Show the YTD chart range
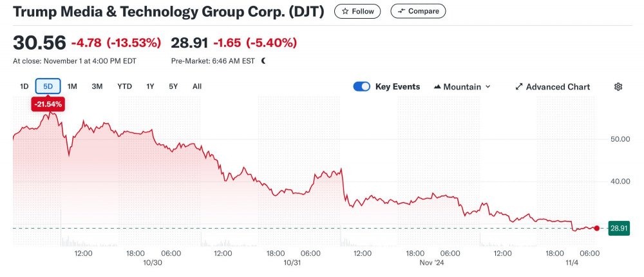The image size is (644, 277). [124, 86]
